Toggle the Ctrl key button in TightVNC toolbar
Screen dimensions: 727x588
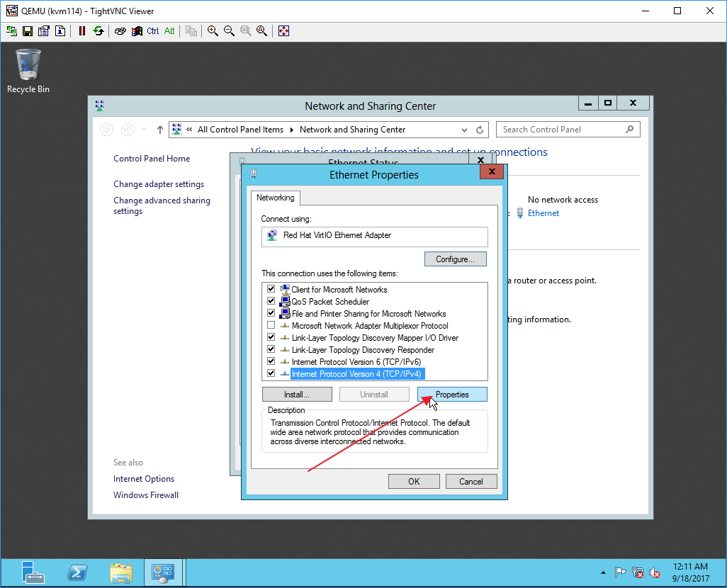click(153, 31)
